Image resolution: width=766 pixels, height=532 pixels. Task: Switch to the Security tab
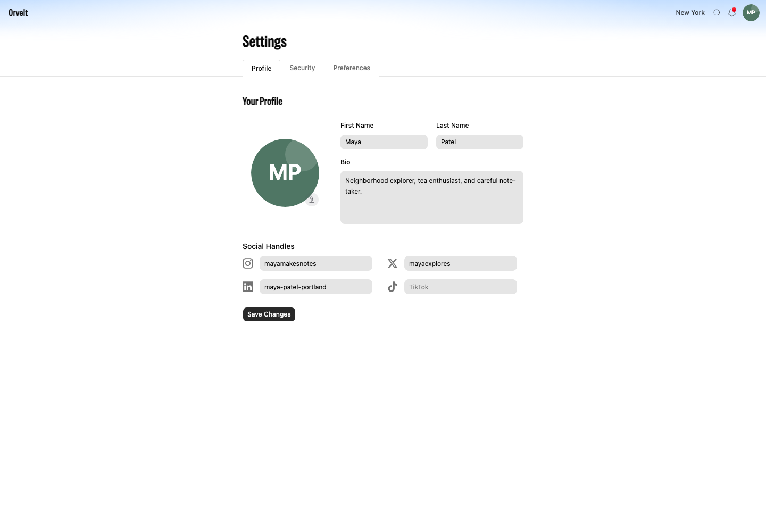[x=302, y=68]
